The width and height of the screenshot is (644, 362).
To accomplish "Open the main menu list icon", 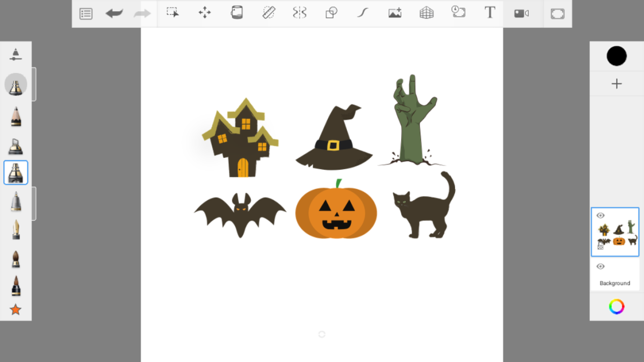I will [86, 13].
